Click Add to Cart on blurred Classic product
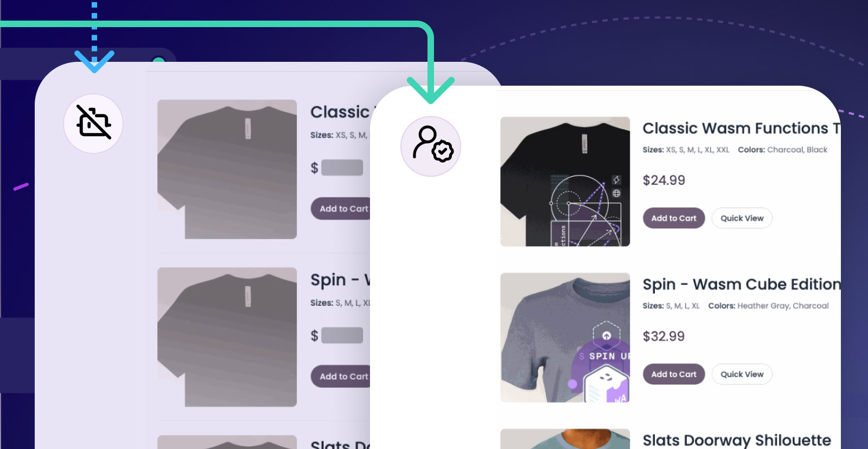 [x=341, y=209]
